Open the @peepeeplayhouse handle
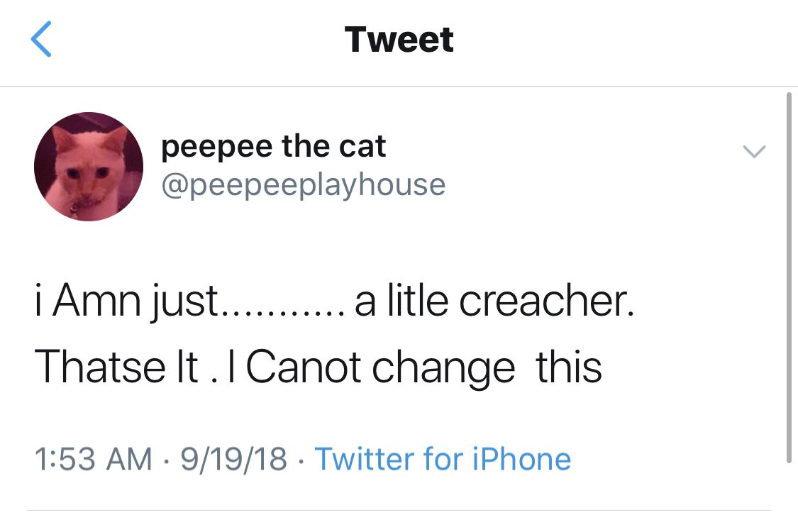798x532 pixels. [x=304, y=184]
